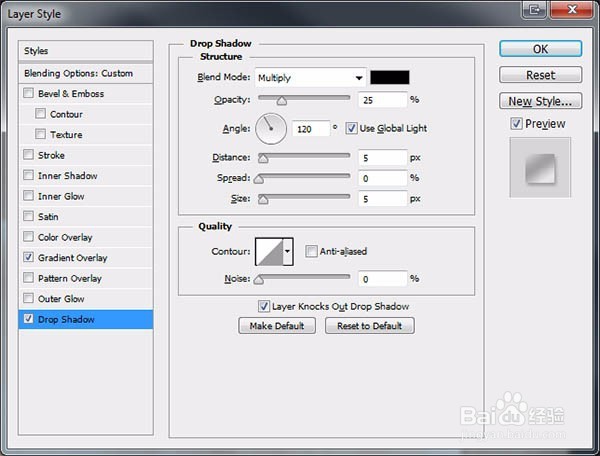Uncheck the Gradient Overlay checkbox
The image size is (600, 456).
28,257
